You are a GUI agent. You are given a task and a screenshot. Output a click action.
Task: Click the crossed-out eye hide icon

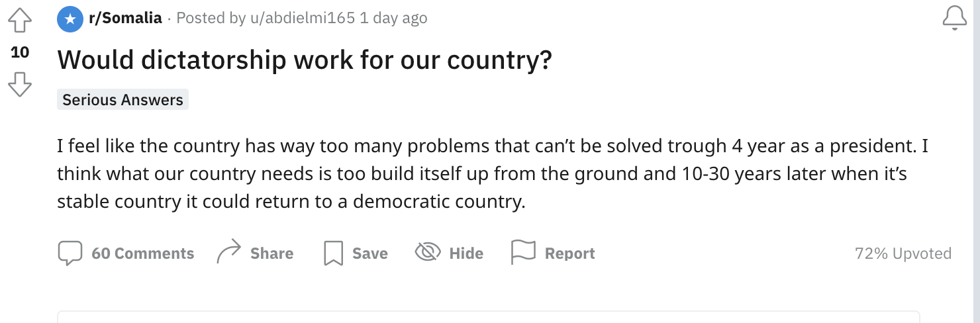pos(428,252)
